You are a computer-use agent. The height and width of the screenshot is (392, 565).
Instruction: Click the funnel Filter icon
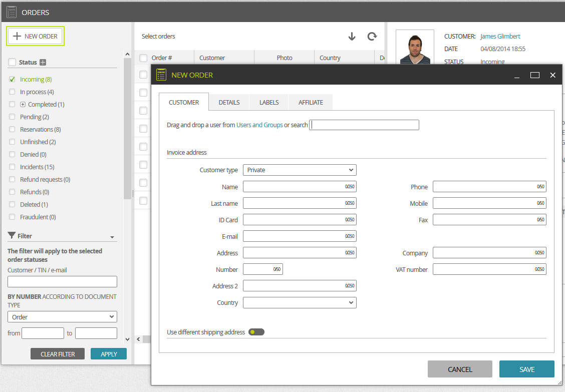(x=12, y=236)
